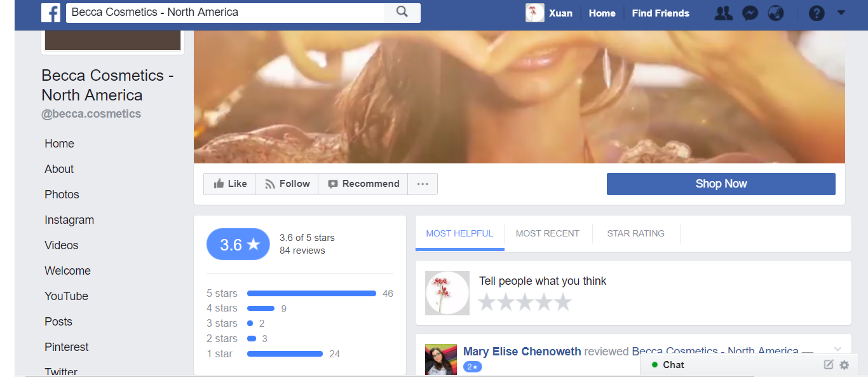The height and width of the screenshot is (377, 868).
Task: Click the page cover photo
Action: (519, 97)
